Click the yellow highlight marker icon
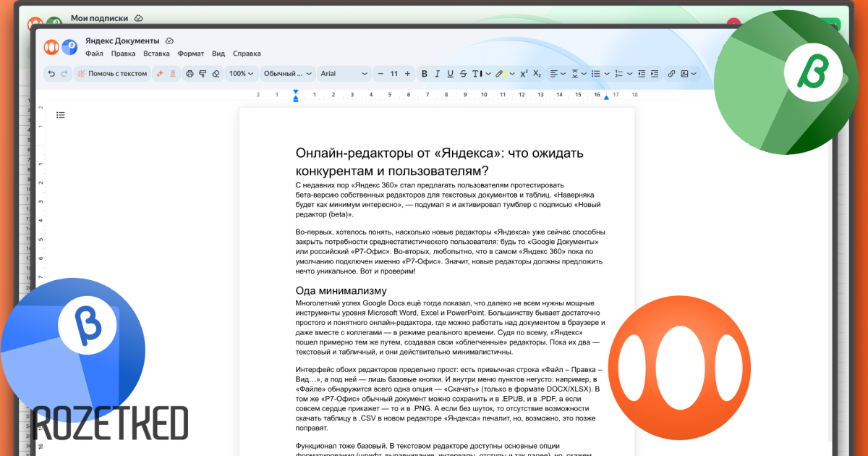 coord(501,73)
